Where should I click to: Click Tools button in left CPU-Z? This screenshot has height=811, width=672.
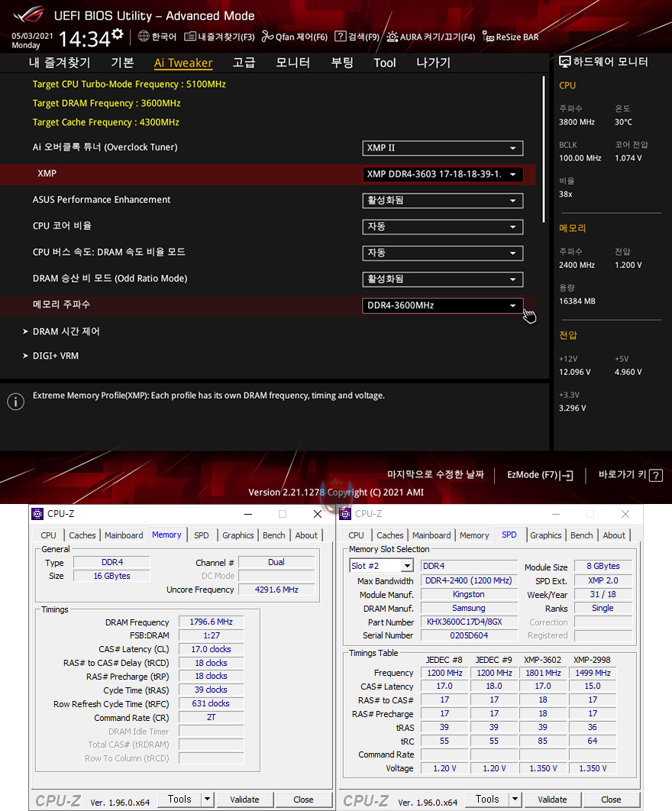click(179, 799)
